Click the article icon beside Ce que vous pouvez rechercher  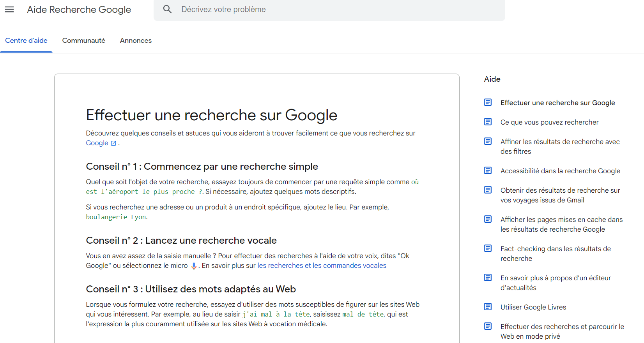click(x=488, y=122)
